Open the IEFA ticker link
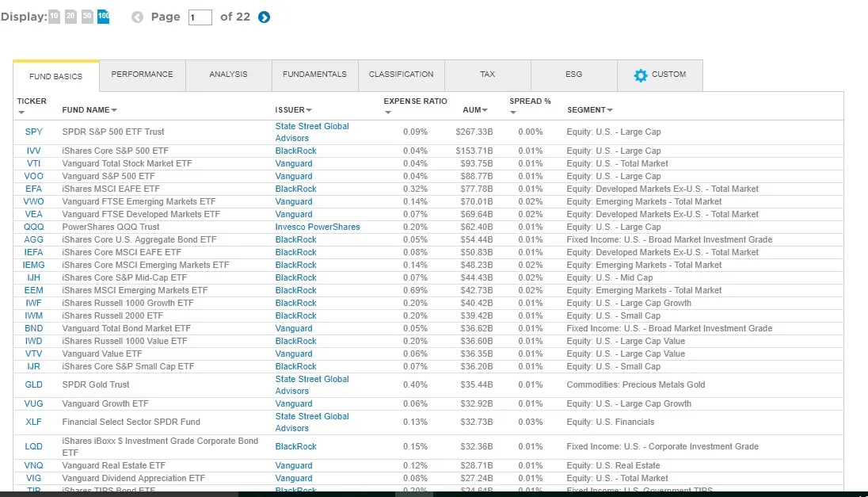The height and width of the screenshot is (497, 868). click(x=34, y=253)
